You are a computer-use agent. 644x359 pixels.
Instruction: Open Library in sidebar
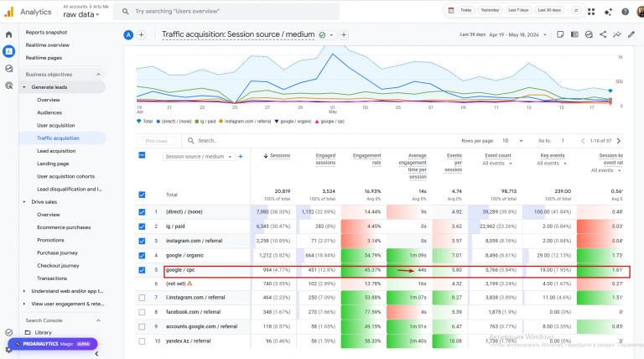43,333
